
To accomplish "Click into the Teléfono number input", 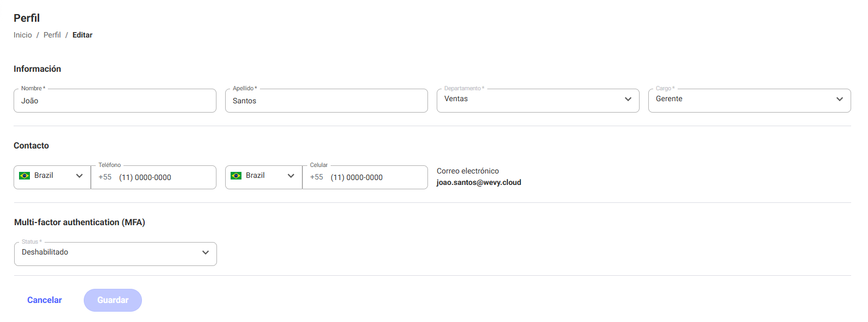I will pyautogui.click(x=153, y=177).
